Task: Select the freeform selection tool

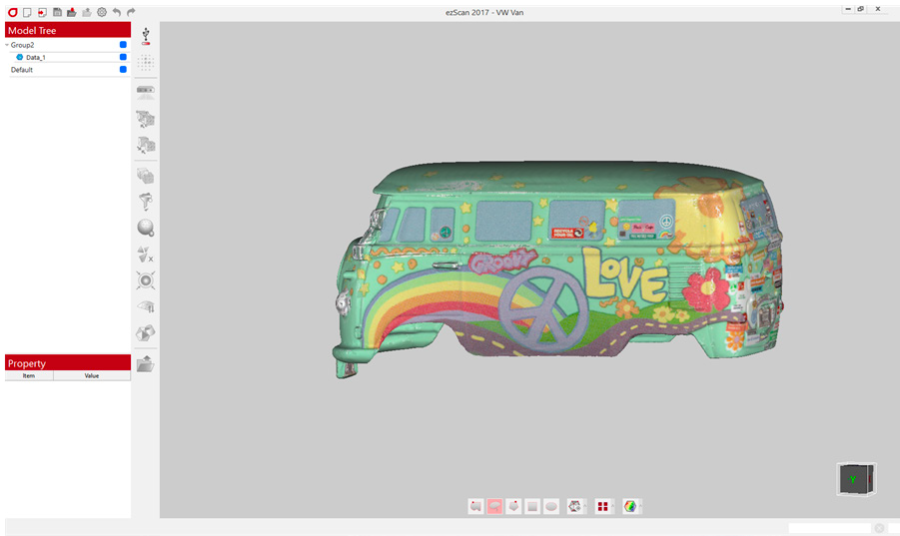Action: tap(476, 506)
